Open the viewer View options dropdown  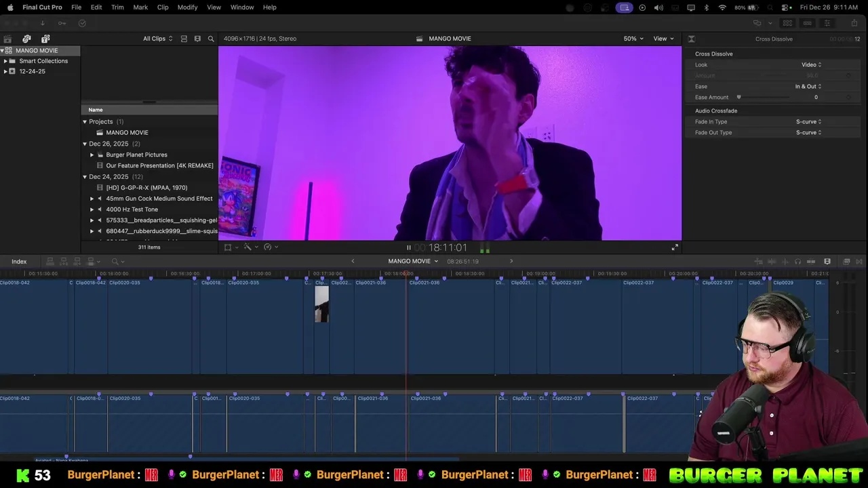663,39
